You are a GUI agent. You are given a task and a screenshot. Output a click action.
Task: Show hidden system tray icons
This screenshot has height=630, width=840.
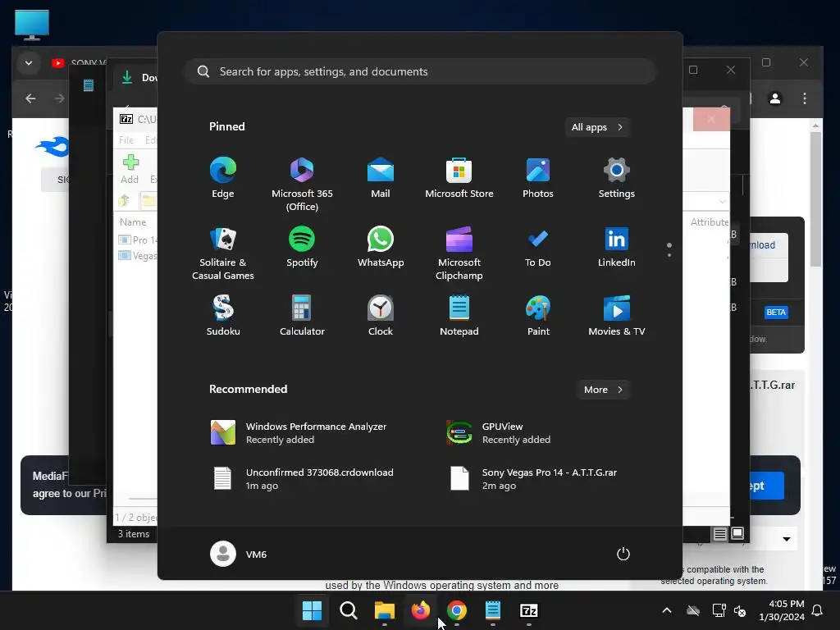[667, 610]
